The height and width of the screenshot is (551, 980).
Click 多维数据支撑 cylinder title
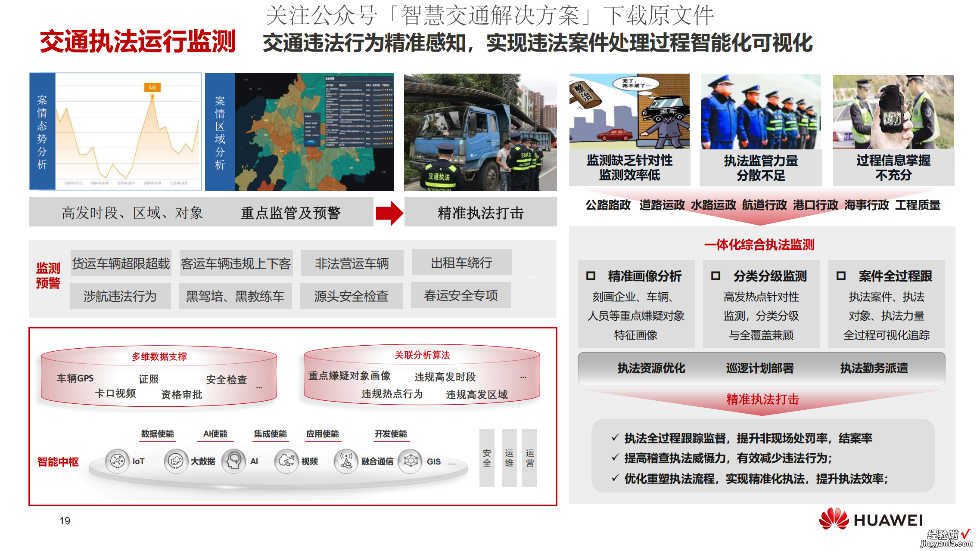[x=159, y=356]
